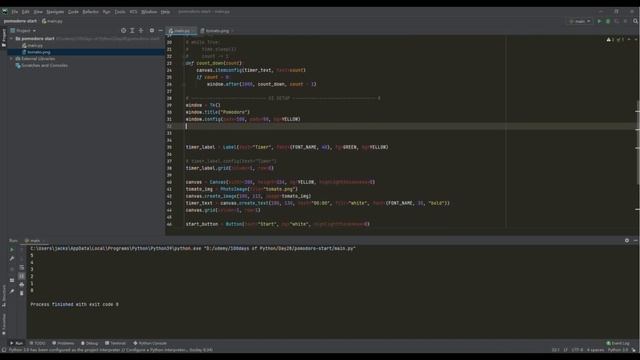Viewport: 640px width, 360px height.
Task: Open the Event Log
Action: [618, 343]
